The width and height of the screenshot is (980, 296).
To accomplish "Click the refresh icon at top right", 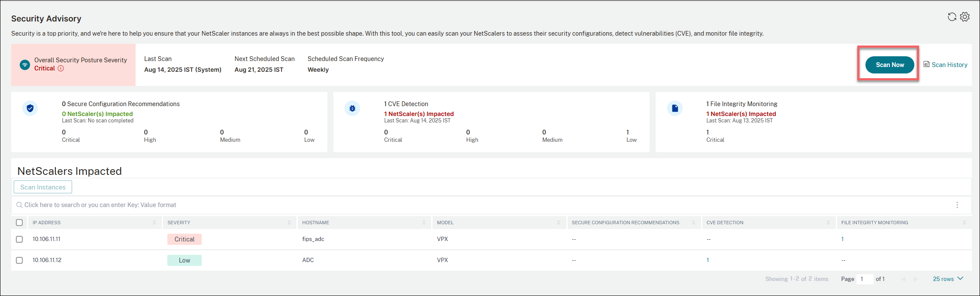I will click(952, 17).
